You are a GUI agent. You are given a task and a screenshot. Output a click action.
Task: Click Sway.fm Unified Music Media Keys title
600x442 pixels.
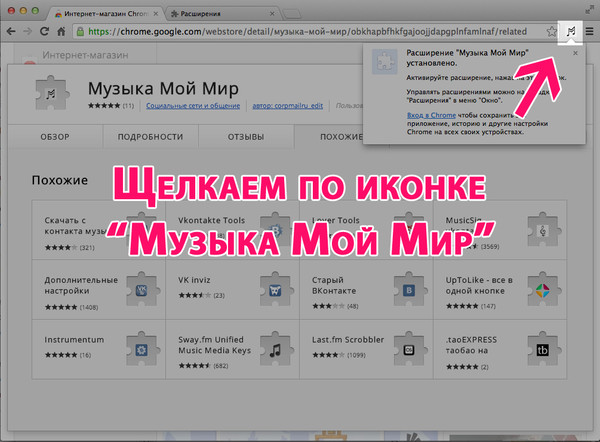point(215,345)
